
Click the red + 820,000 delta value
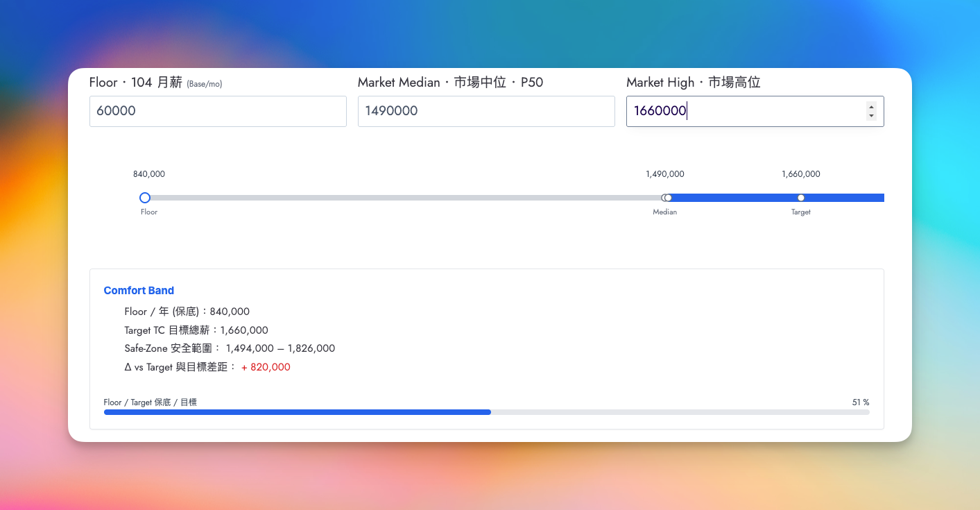(x=266, y=367)
